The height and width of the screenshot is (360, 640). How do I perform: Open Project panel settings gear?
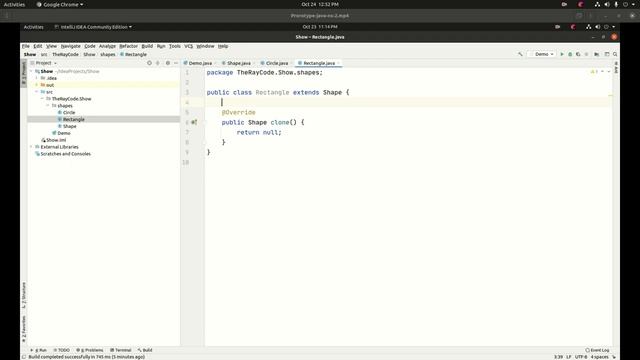click(x=168, y=63)
